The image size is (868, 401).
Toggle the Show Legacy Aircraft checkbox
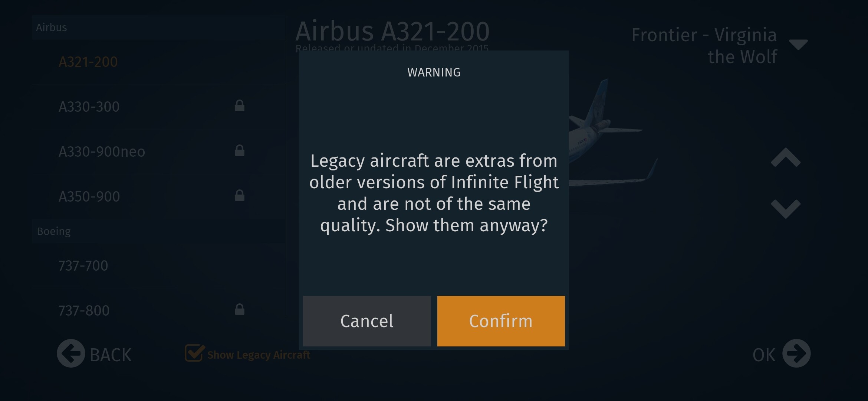pos(194,353)
